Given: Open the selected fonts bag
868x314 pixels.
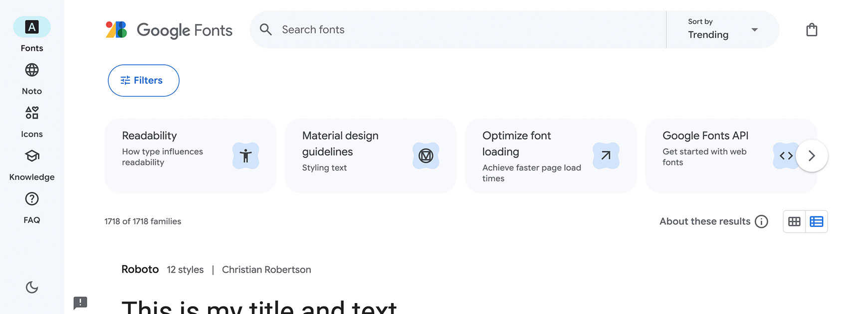Looking at the screenshot, I should click(x=812, y=29).
